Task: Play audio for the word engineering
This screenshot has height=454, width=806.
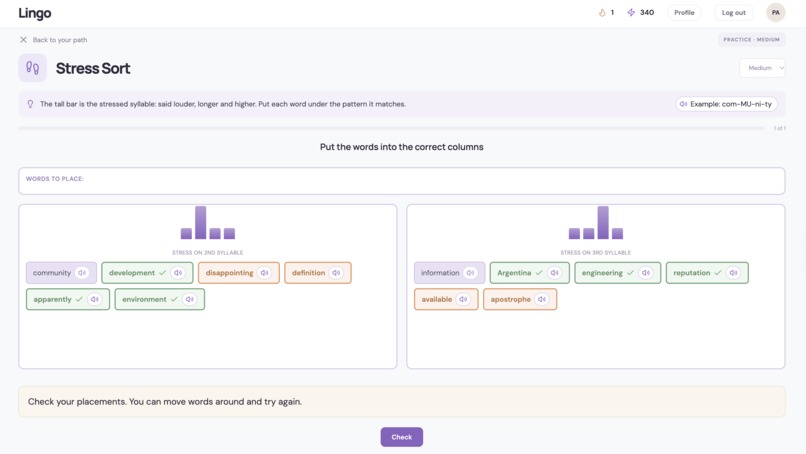Action: 646,273
